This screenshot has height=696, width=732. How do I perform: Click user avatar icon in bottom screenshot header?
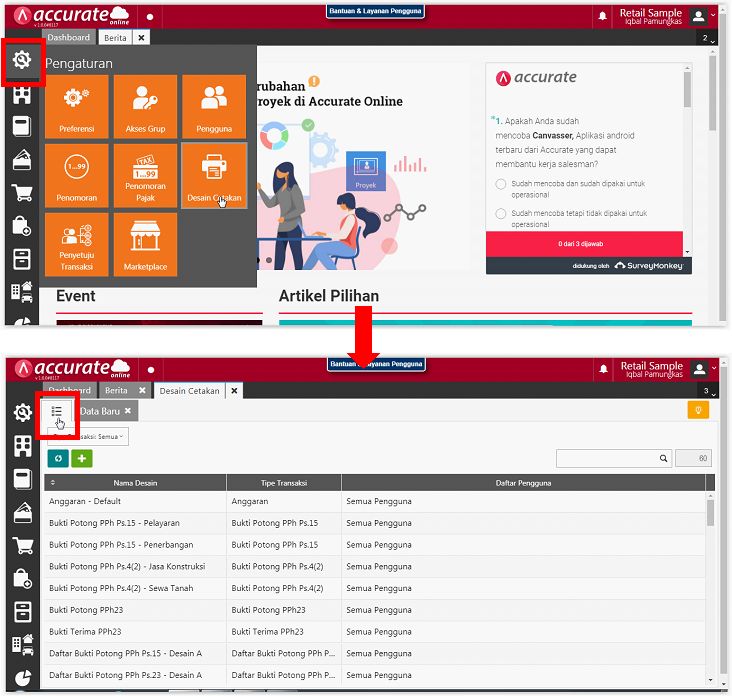click(x=699, y=369)
